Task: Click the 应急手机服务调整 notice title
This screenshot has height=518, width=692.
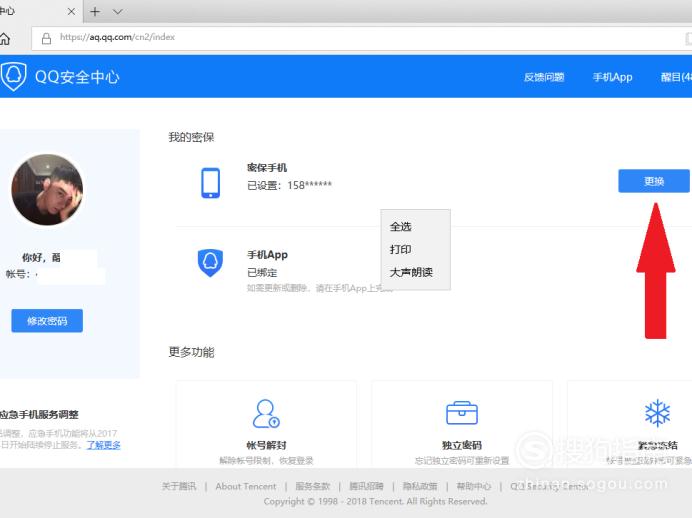Action: [39, 414]
